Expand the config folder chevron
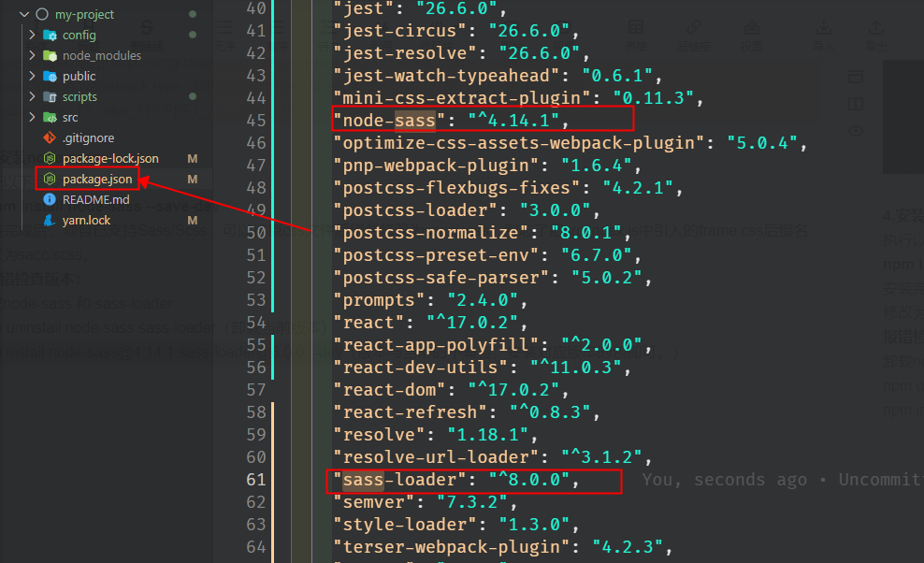 click(x=32, y=35)
